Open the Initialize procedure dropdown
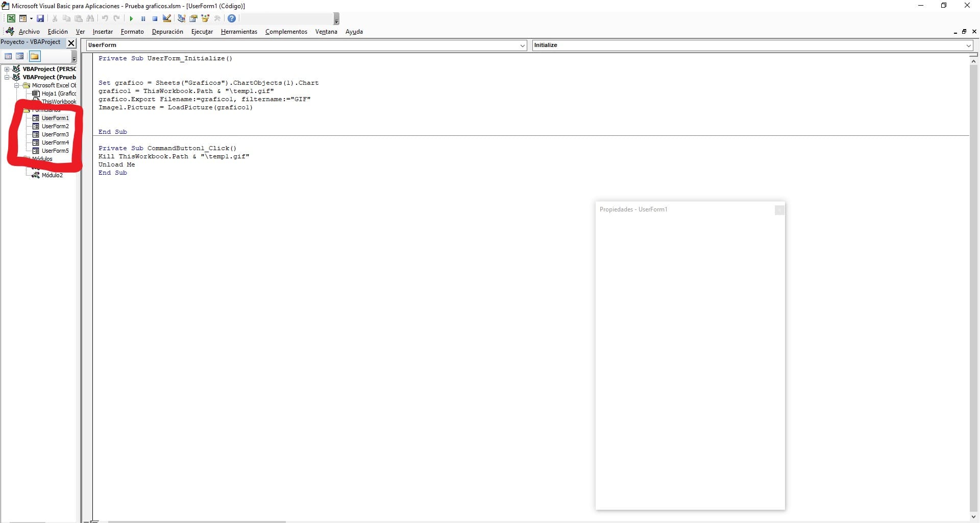The width and height of the screenshot is (980, 523). click(968, 45)
